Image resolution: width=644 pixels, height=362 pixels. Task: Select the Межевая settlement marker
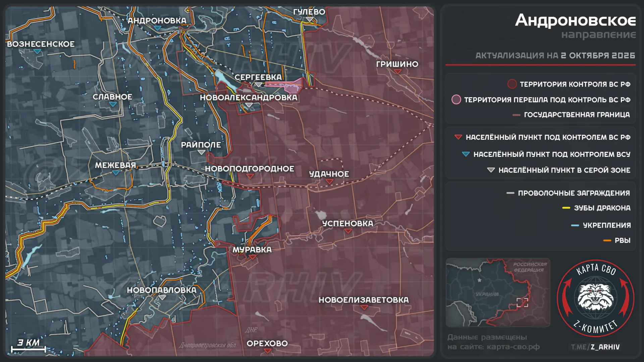click(x=116, y=173)
